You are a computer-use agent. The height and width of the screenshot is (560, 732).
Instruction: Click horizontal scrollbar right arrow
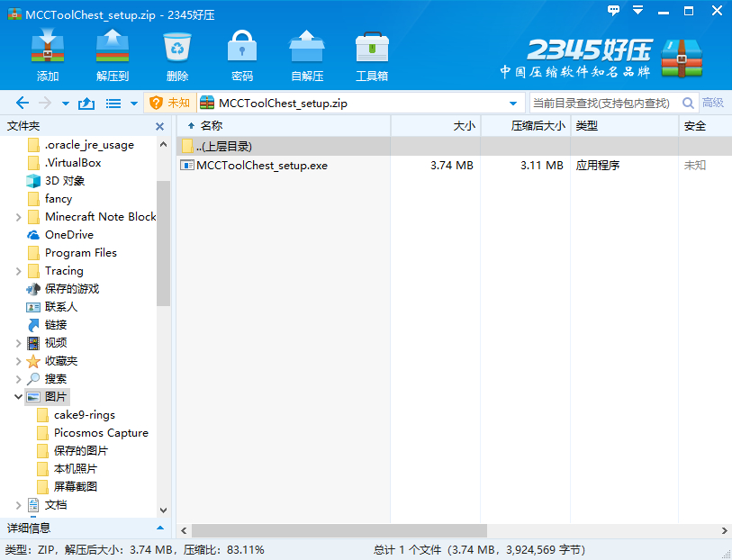[725, 530]
